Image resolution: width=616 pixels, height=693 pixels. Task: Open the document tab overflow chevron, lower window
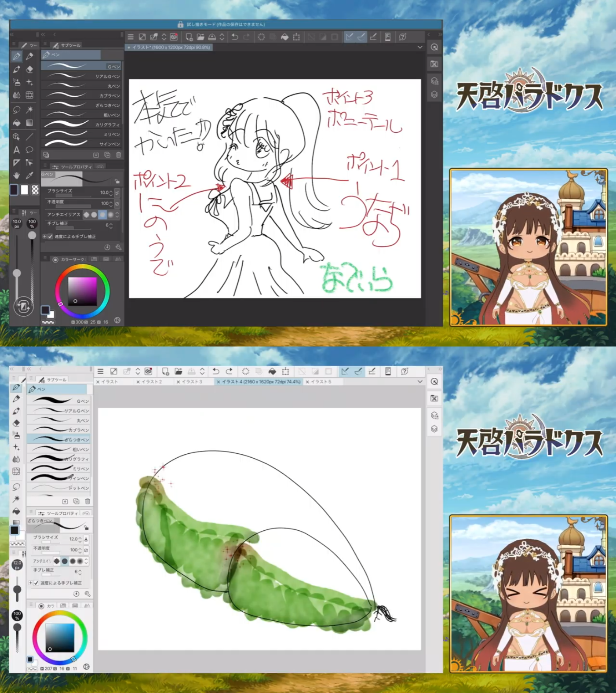coord(420,382)
